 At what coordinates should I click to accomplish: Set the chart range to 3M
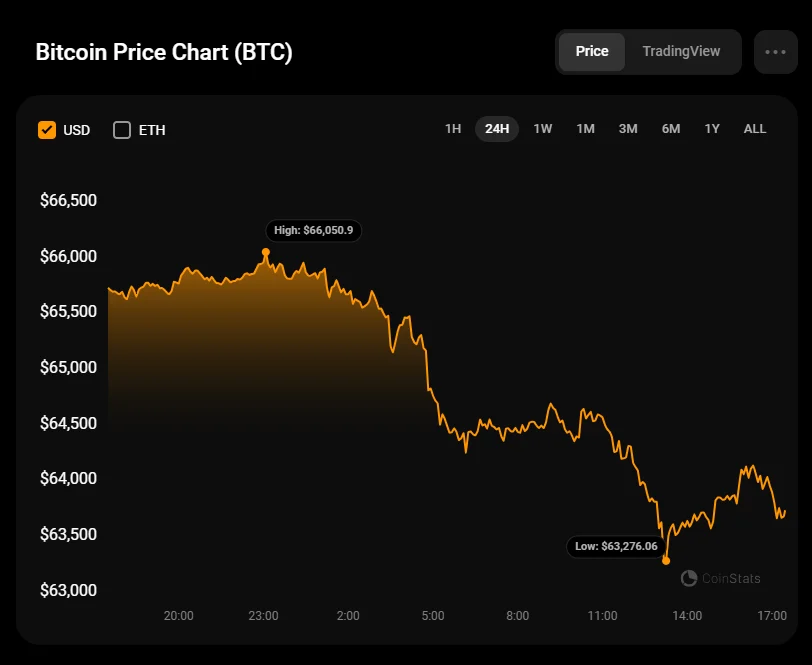[x=628, y=129]
